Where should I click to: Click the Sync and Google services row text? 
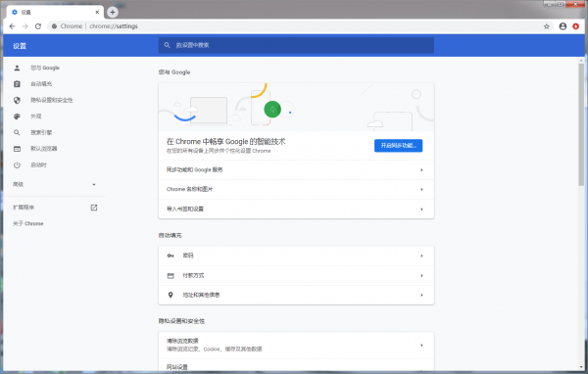point(194,169)
